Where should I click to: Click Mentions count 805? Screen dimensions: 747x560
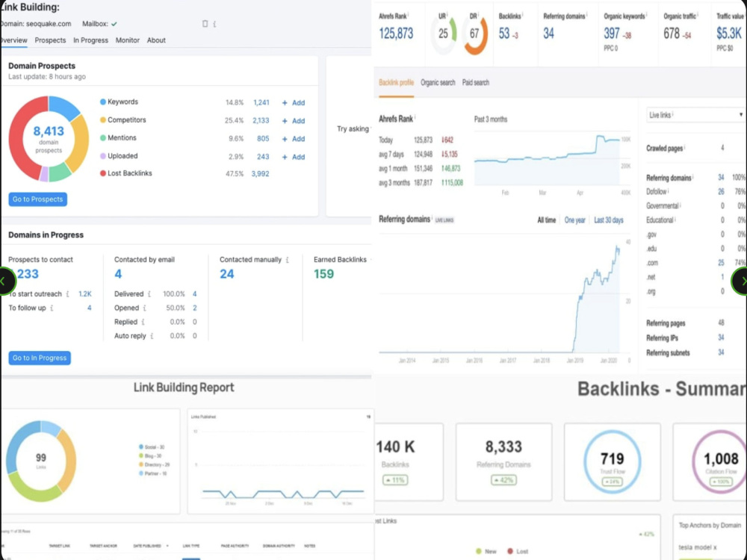pos(263,139)
